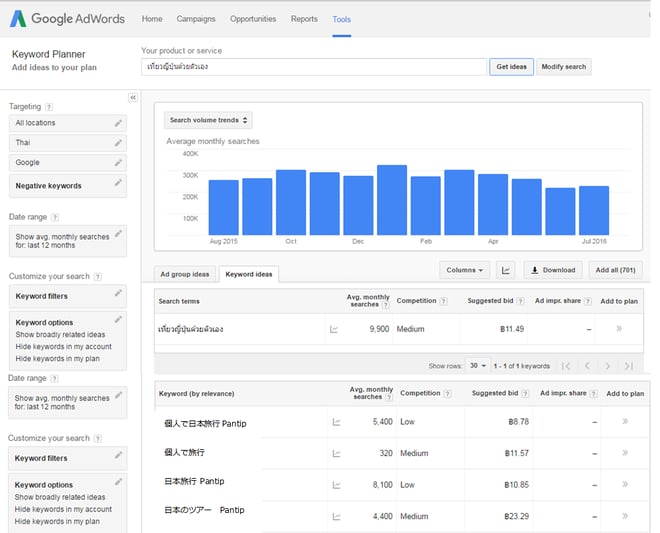Go to the first page of keywords
The image size is (660, 533).
click(x=566, y=366)
